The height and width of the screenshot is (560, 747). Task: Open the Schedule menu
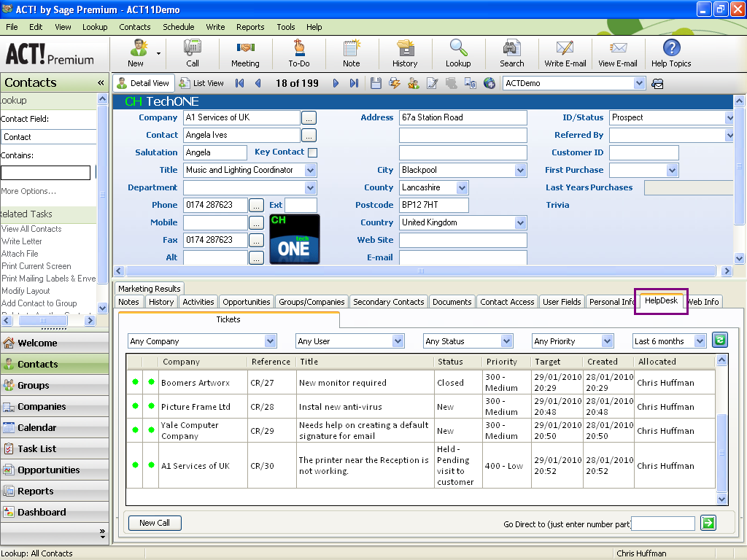179,27
